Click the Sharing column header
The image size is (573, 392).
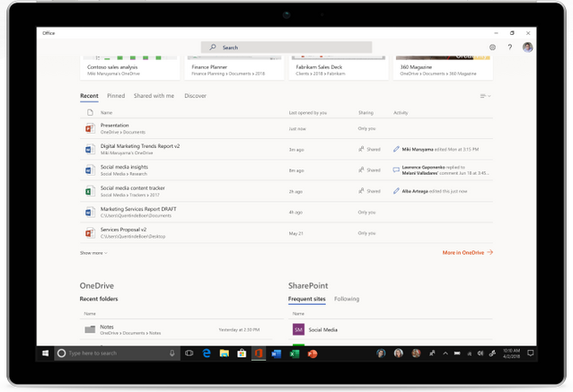tap(366, 113)
